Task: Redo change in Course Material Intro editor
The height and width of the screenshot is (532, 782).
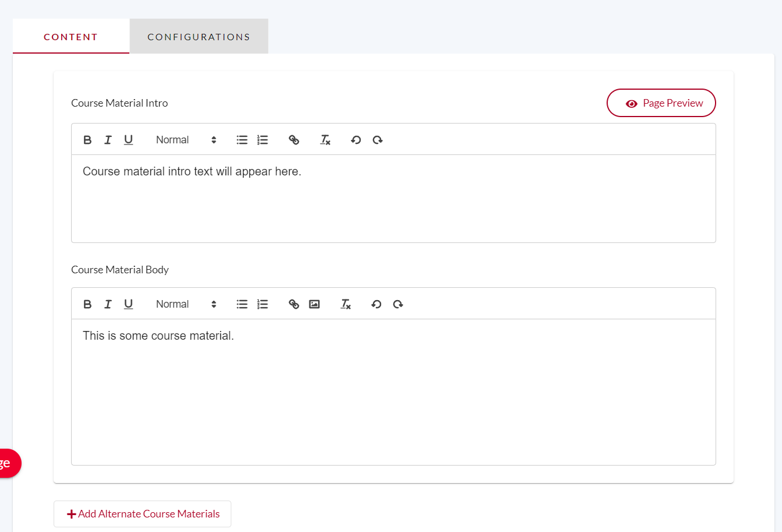Action: click(x=378, y=140)
